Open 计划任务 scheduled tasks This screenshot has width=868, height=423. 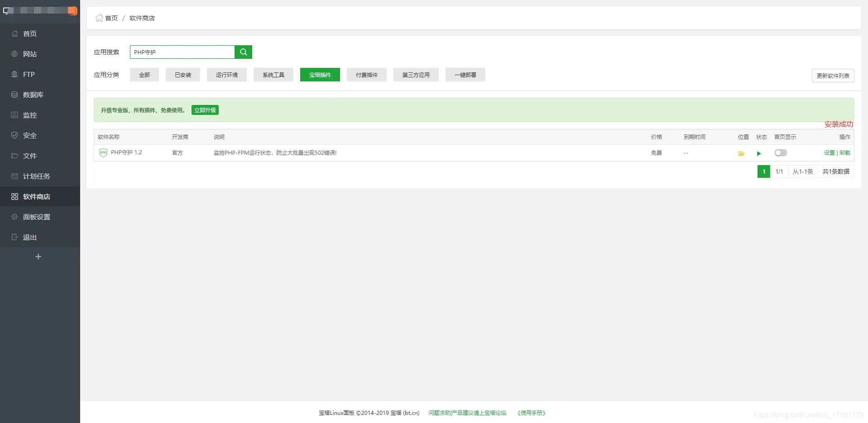click(34, 176)
